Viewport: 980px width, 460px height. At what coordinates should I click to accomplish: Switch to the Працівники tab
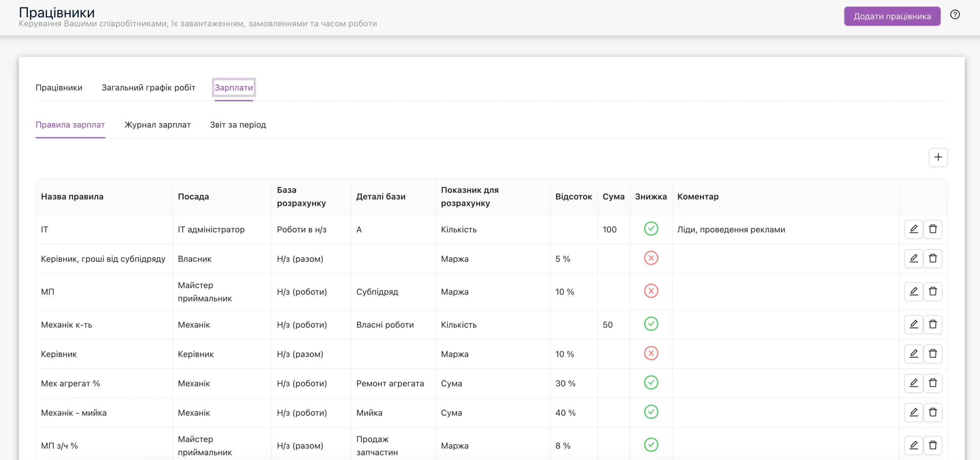point(59,88)
